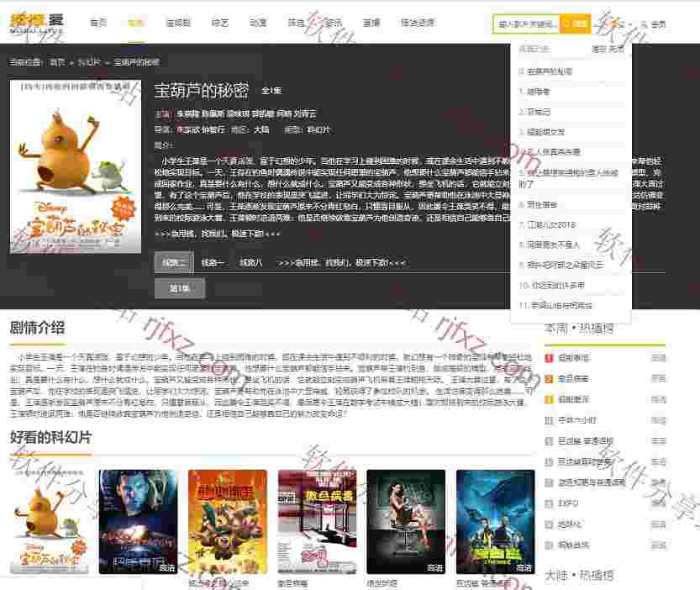Open the EXPO entry in weekly ranking
Screen dimensions: 700x590
568,503
